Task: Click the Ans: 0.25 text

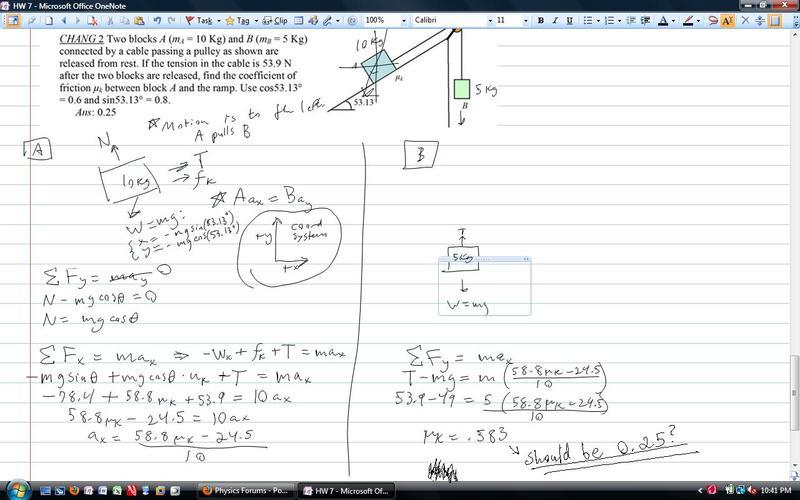Action: tap(95, 112)
